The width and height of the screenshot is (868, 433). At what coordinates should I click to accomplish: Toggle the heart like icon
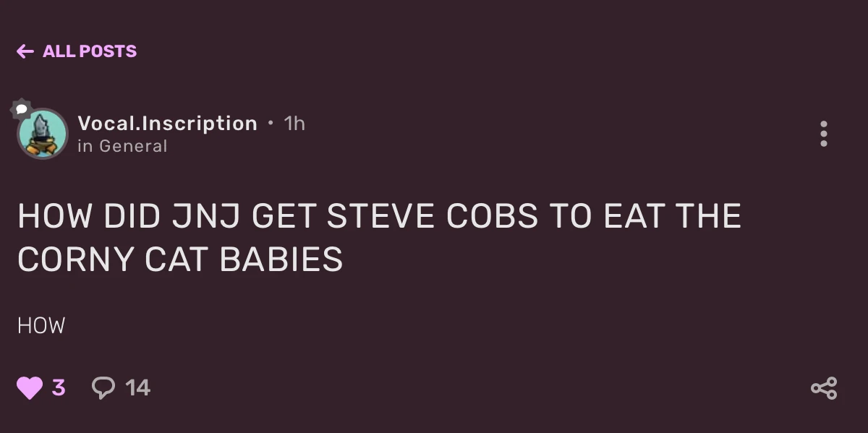point(30,388)
